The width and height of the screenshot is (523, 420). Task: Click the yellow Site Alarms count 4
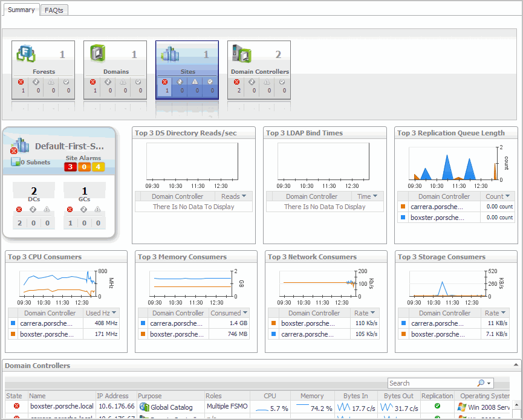(98, 167)
